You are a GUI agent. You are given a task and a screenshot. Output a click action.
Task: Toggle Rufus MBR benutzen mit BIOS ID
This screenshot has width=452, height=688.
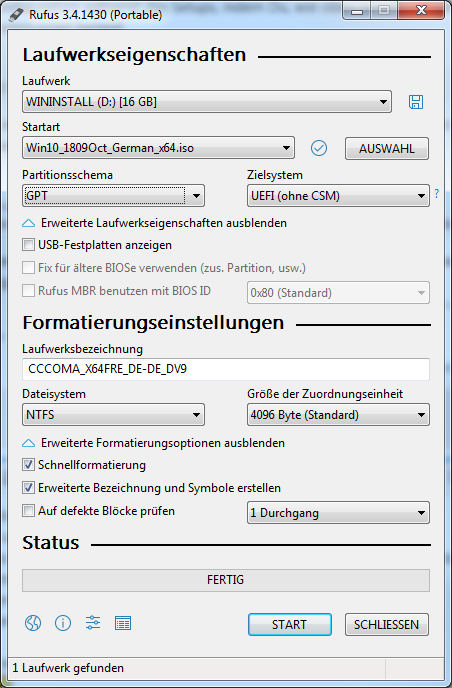tap(29, 290)
